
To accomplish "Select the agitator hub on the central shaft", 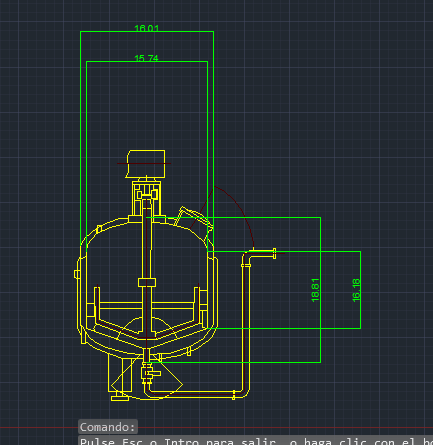I will coord(147,283).
